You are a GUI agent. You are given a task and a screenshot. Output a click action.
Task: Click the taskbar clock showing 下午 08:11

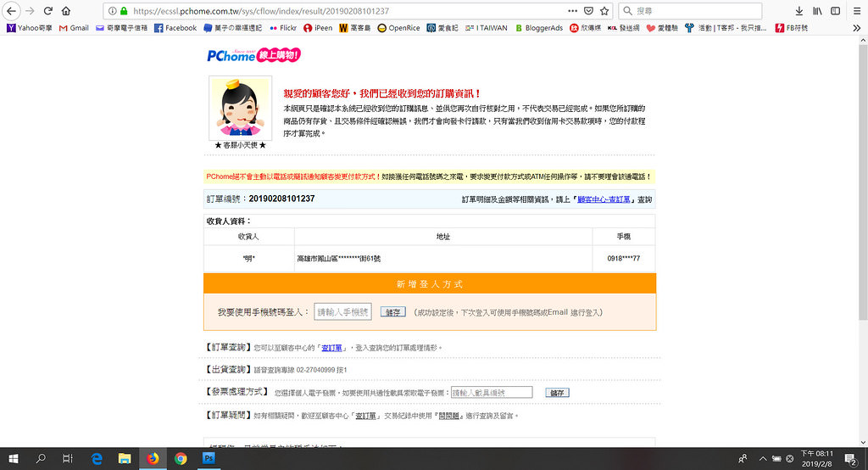(817, 458)
